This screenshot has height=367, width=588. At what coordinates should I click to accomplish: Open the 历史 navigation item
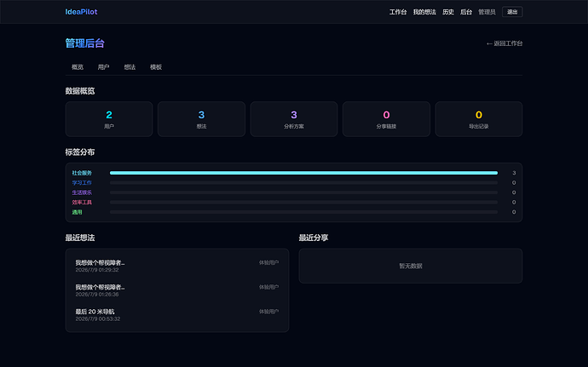[448, 12]
